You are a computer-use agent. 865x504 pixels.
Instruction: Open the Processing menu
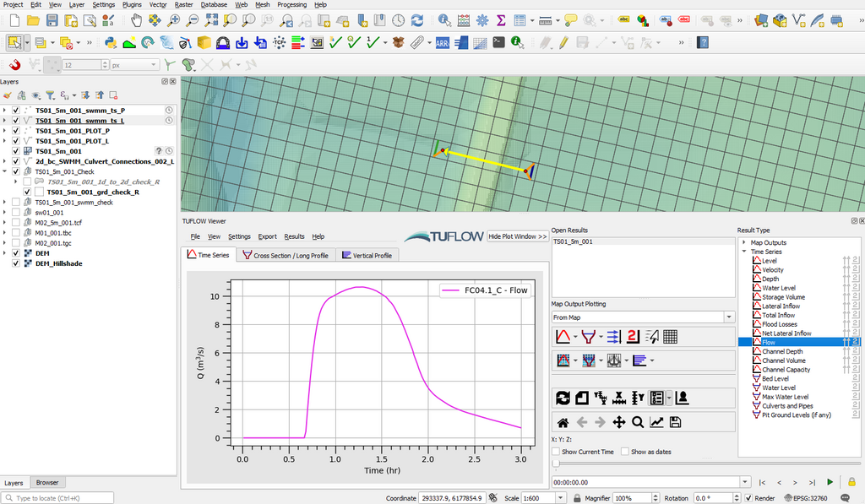pyautogui.click(x=291, y=4)
